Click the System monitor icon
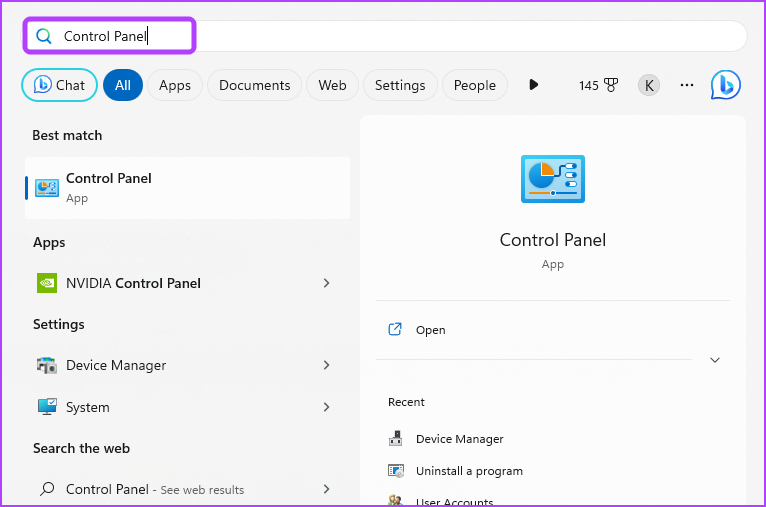Image resolution: width=766 pixels, height=507 pixels. tap(47, 406)
